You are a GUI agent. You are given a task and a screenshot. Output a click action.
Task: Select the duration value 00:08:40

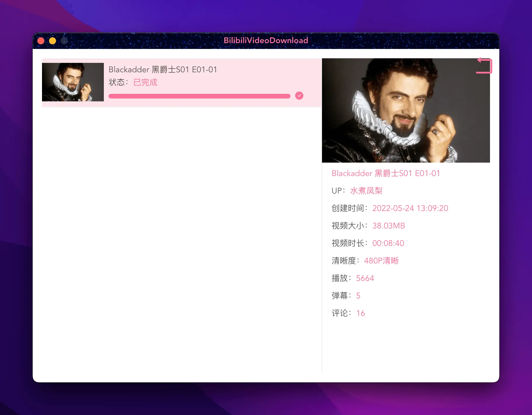pyautogui.click(x=388, y=243)
